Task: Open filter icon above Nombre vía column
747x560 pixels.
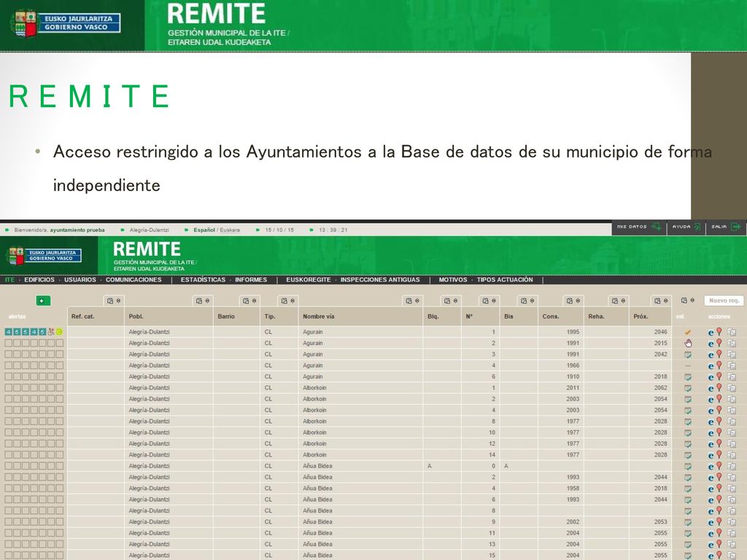Action: 409,301
